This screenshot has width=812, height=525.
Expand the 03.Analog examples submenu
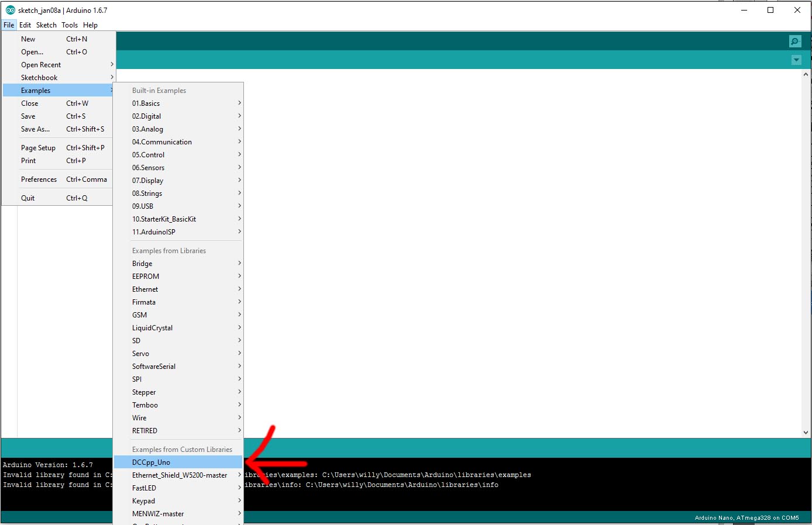pyautogui.click(x=178, y=129)
